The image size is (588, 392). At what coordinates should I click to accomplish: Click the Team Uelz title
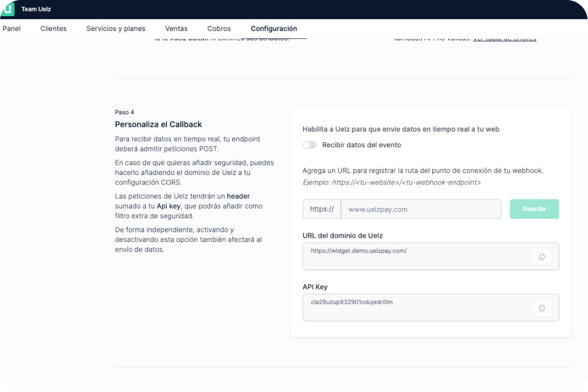coord(36,9)
